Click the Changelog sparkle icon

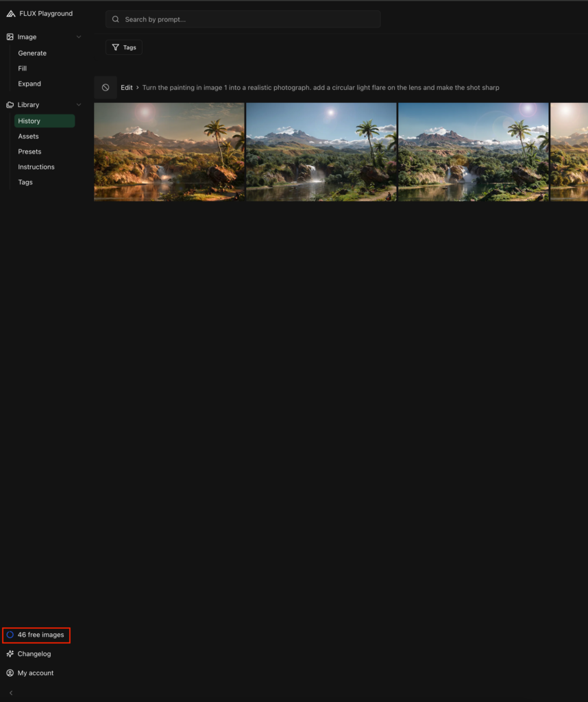coord(10,654)
